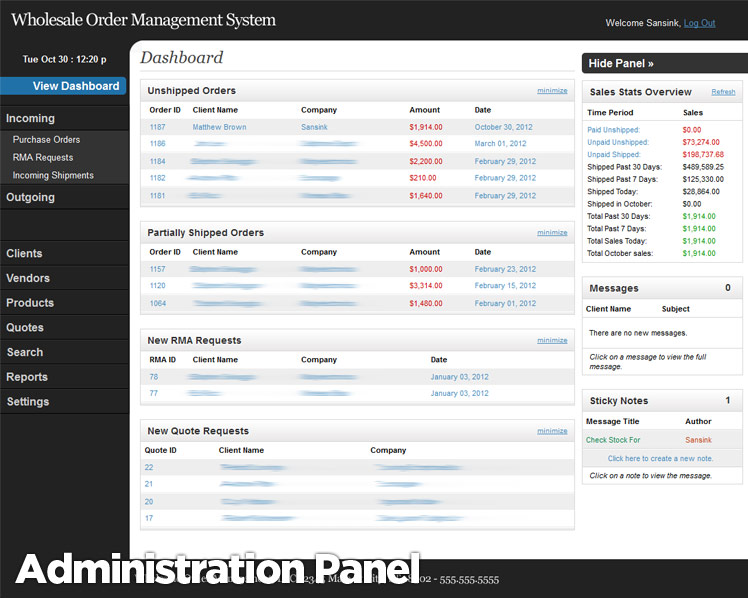The image size is (748, 598).
Task: Open the Reports section
Action: (x=27, y=377)
